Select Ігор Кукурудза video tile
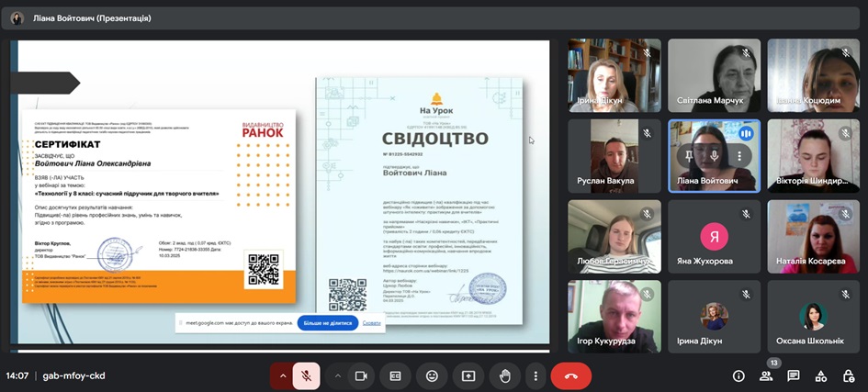 click(614, 317)
